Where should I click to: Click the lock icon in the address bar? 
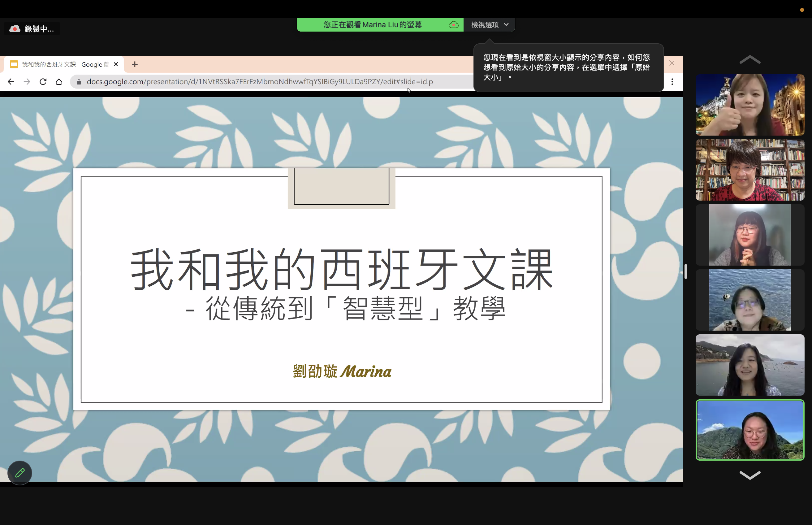tap(79, 82)
